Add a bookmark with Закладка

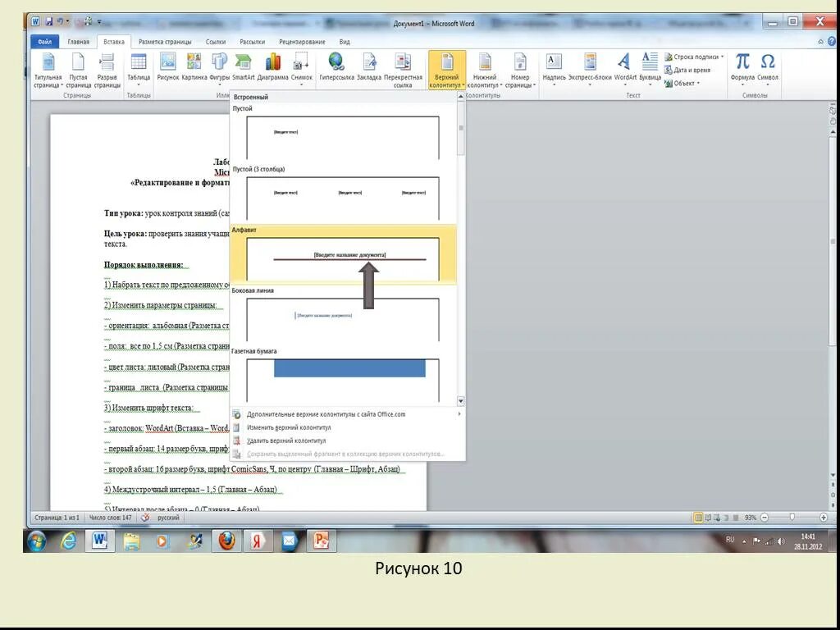click(x=369, y=67)
